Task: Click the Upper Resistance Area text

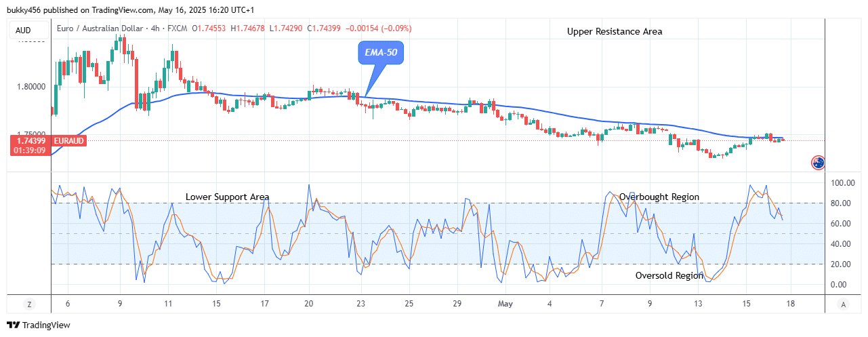Action: click(615, 31)
